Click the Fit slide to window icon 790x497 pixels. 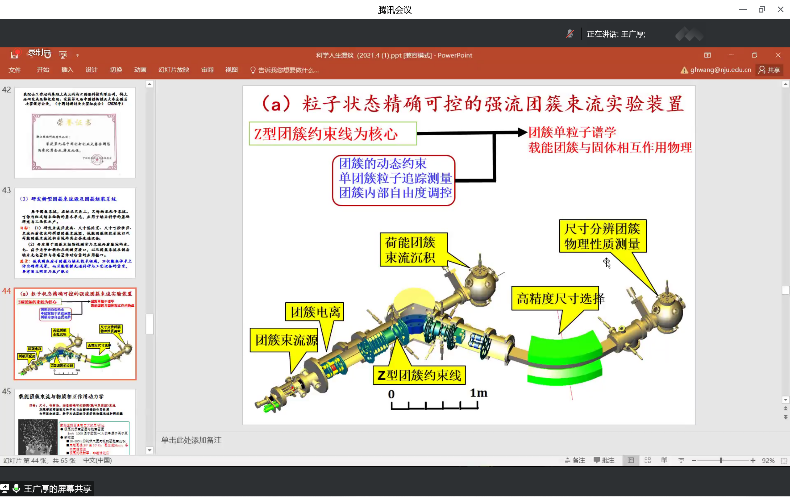[783, 460]
